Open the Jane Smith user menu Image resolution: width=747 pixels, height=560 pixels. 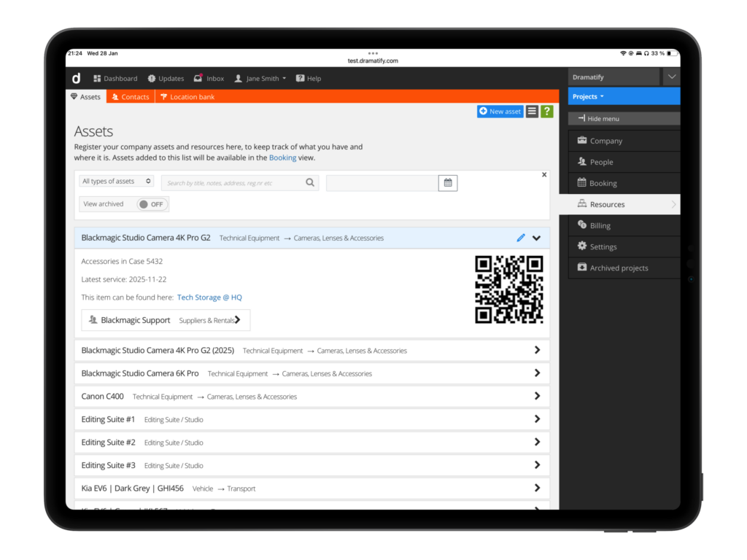click(260, 78)
